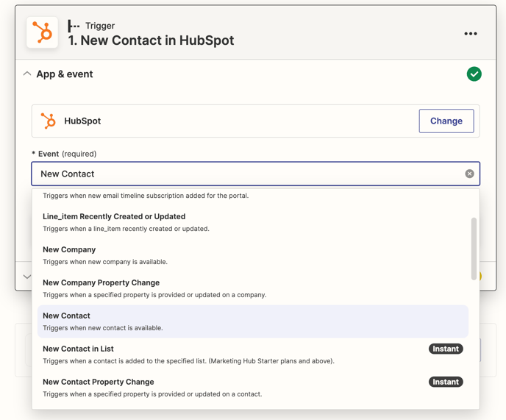Click the HubSpot app name text
The image size is (506, 420).
tap(82, 121)
